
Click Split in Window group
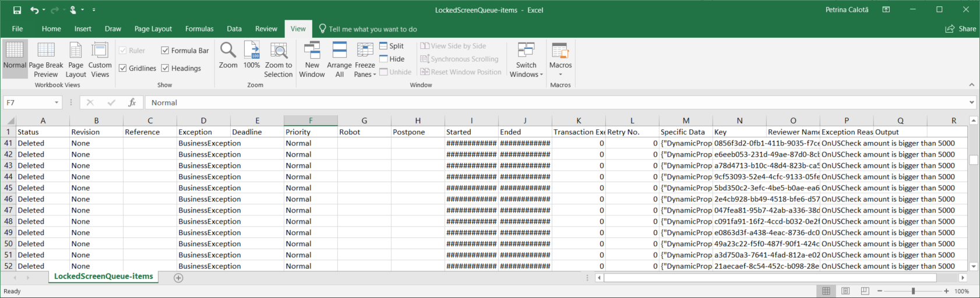[392, 46]
